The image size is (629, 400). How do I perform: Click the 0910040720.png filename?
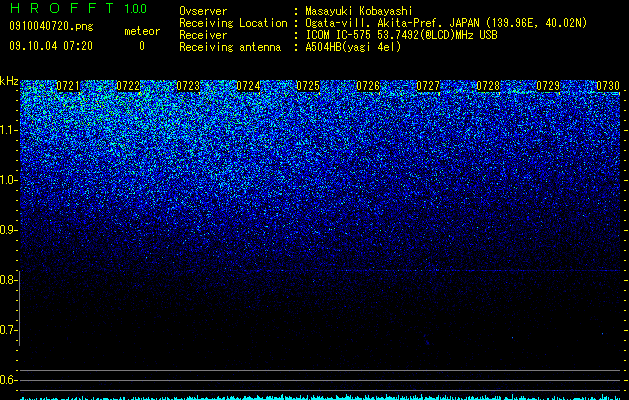click(51, 26)
